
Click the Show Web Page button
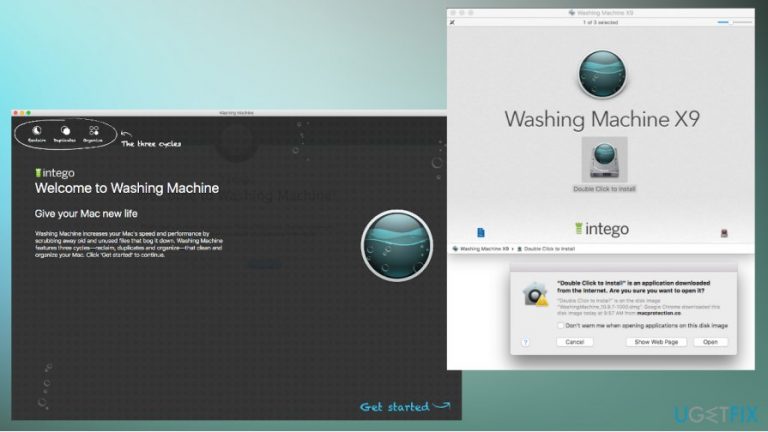click(656, 342)
